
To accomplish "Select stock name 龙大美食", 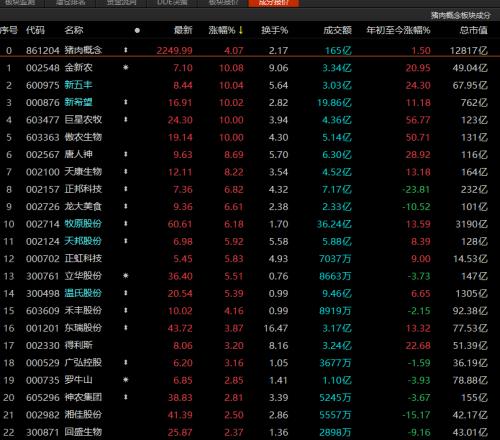I will tap(83, 206).
